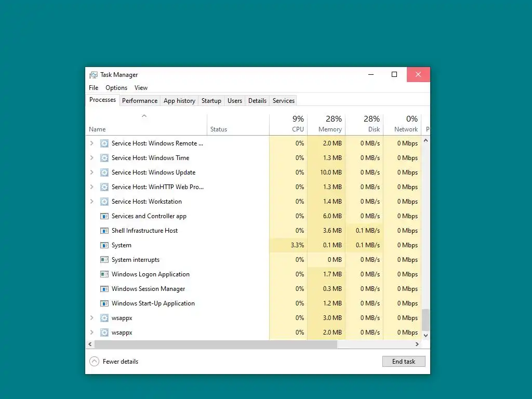
Task: Click the Shell Infrastructure Host icon
Action: 104,231
